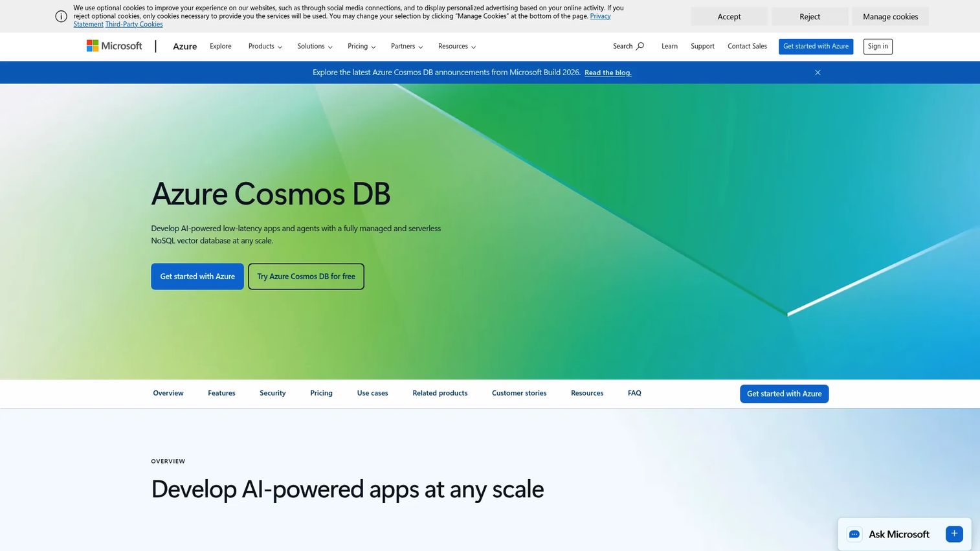This screenshot has height=551, width=980.
Task: Select the Resources tab in section navigation
Action: [x=587, y=393]
